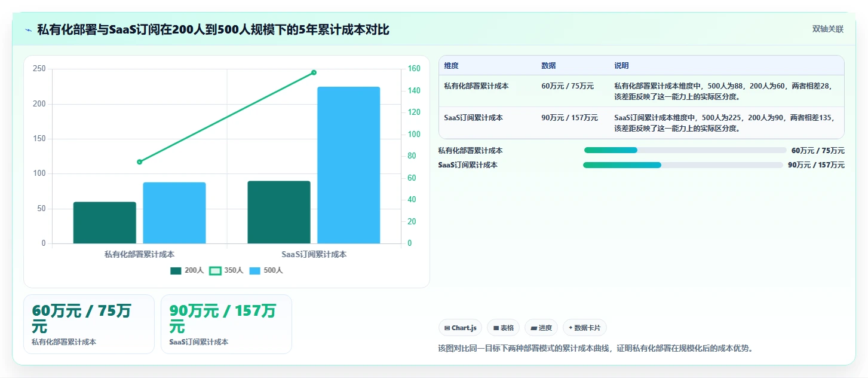Click the tall 500人 bar for SaaS订阅
868x378 pixels.
point(349,165)
